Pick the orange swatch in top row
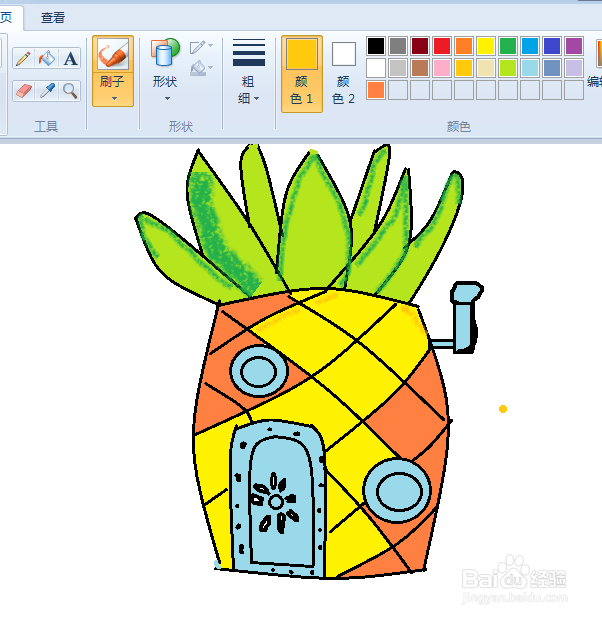 464,46
